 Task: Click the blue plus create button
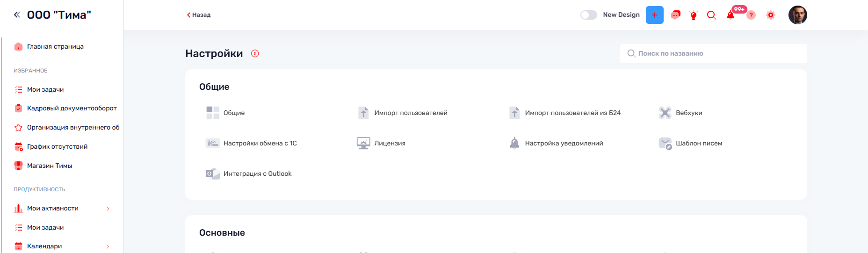pos(654,15)
